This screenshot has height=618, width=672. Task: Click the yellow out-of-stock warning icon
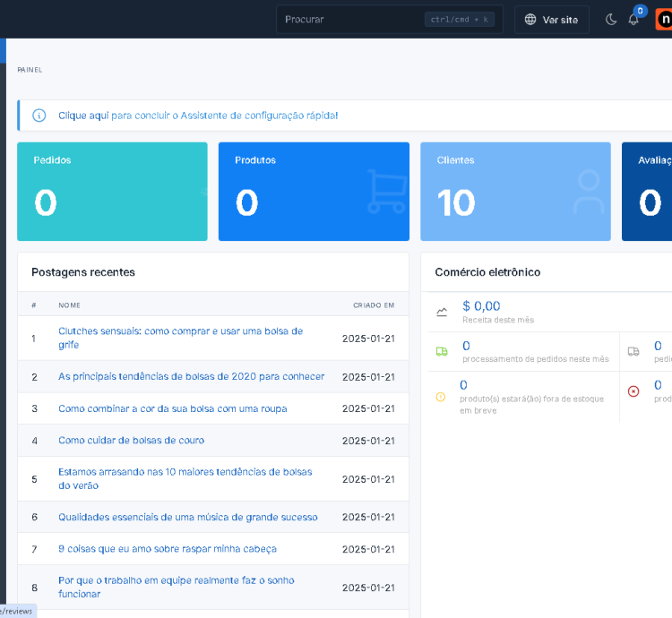440,397
